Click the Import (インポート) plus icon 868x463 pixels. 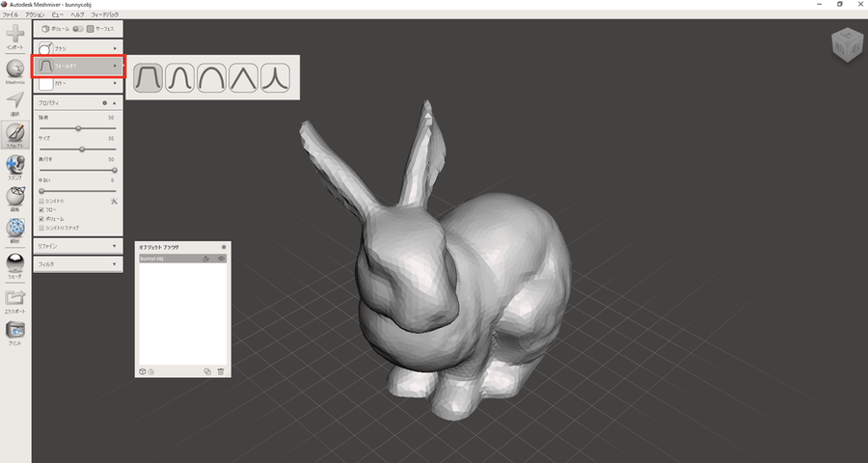15,36
